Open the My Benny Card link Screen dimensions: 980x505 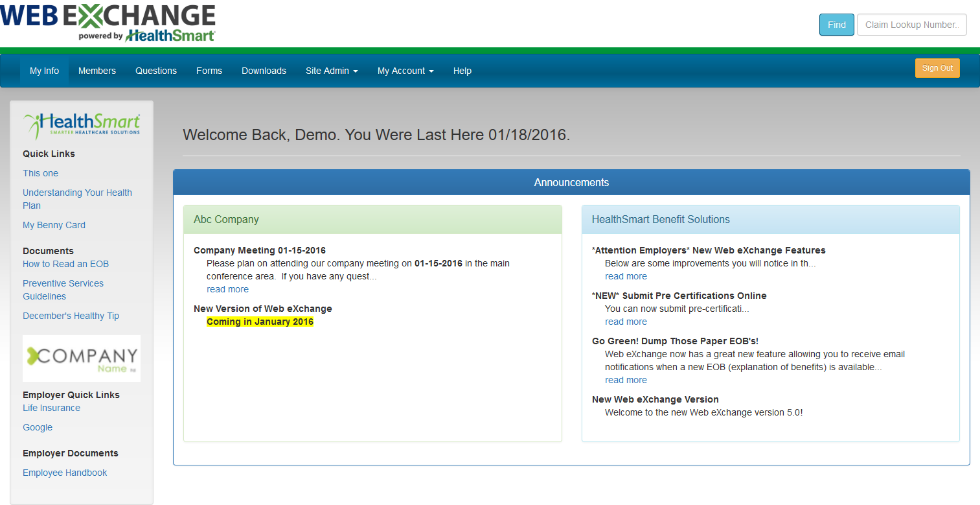click(x=54, y=225)
